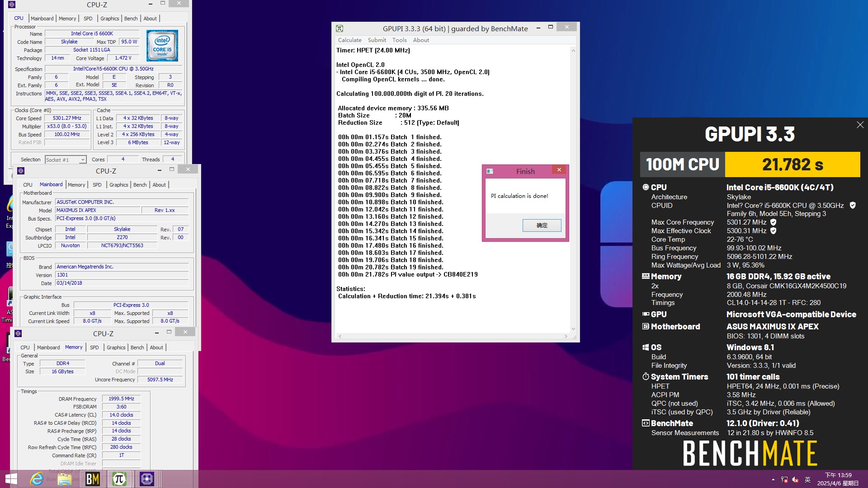Open Graphics tab in Memory CPU-Z window

click(x=116, y=347)
